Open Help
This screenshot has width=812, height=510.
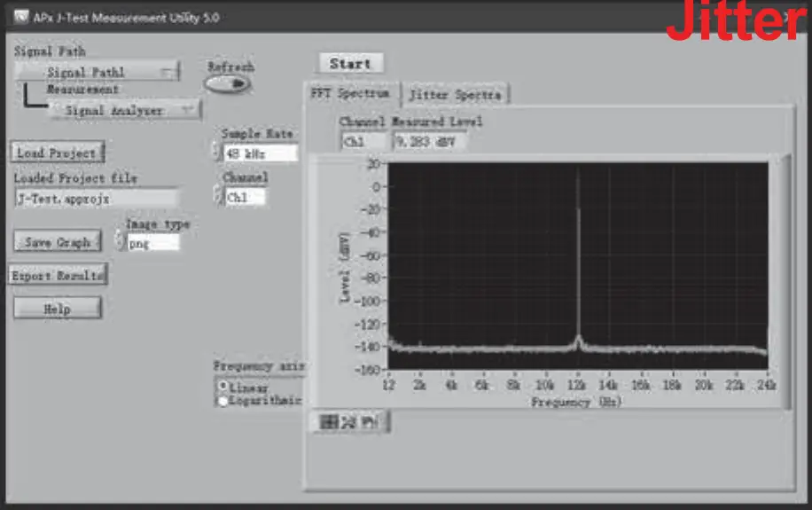[x=58, y=309]
